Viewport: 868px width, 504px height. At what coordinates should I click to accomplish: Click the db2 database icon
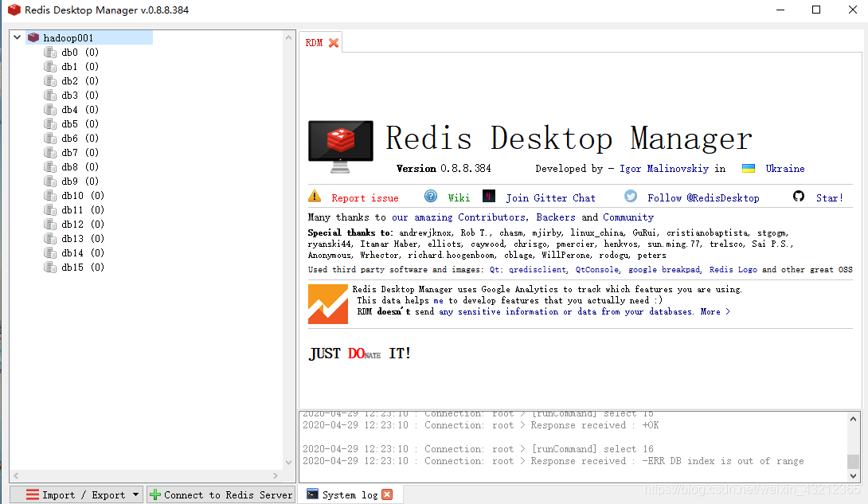(50, 80)
